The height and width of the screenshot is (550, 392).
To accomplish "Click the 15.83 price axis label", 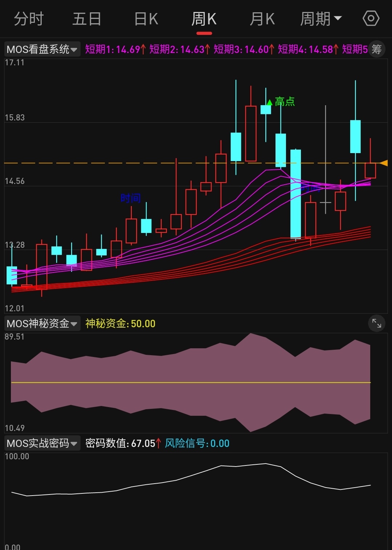I will pos(15,118).
